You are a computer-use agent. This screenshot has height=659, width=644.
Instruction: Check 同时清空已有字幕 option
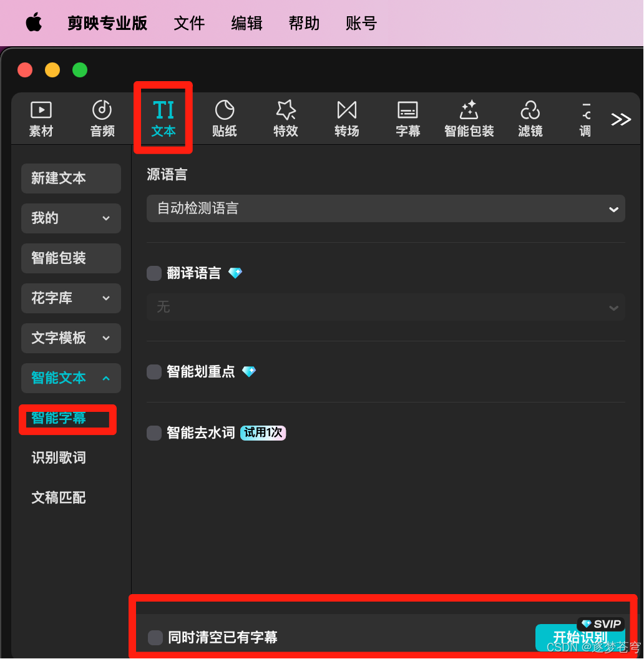155,638
